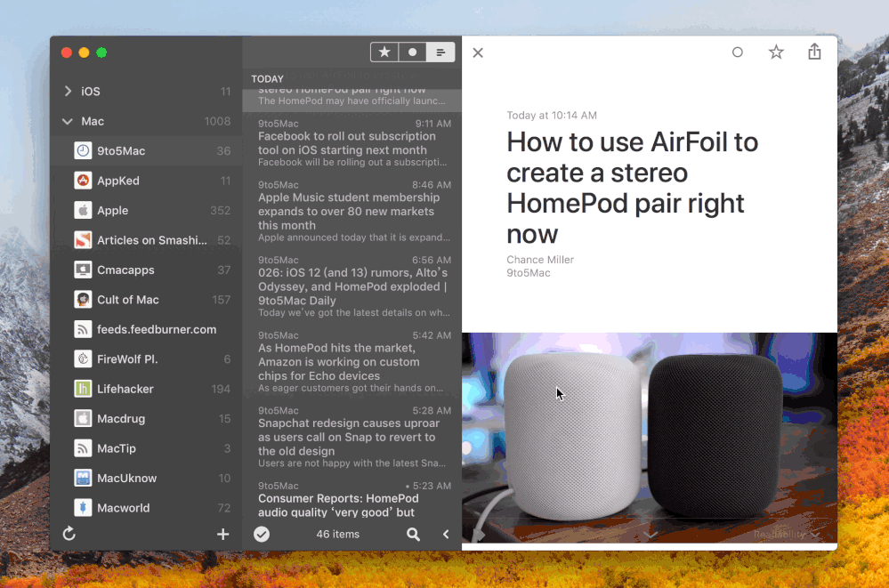This screenshot has height=588, width=889.
Task: Expand the iOS folder
Action: [68, 91]
